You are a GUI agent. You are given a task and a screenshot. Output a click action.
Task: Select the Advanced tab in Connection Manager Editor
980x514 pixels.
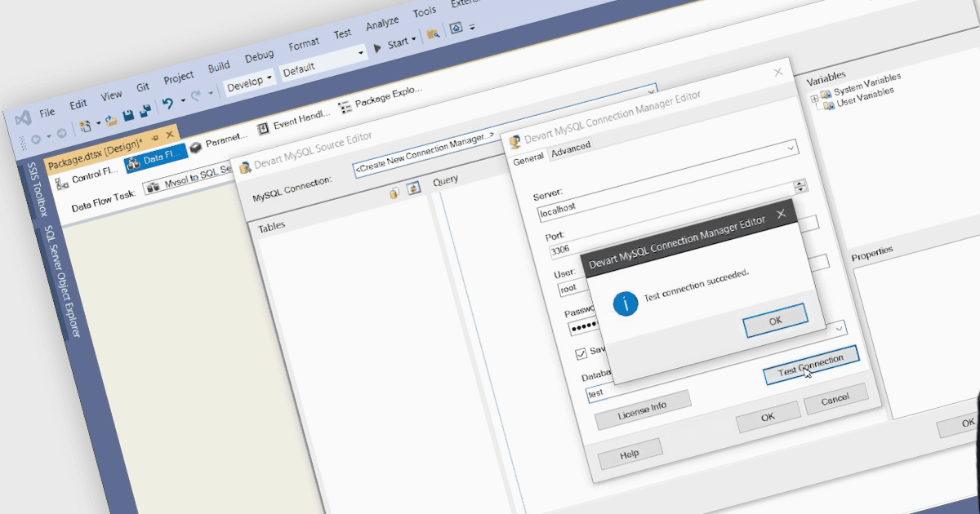571,151
